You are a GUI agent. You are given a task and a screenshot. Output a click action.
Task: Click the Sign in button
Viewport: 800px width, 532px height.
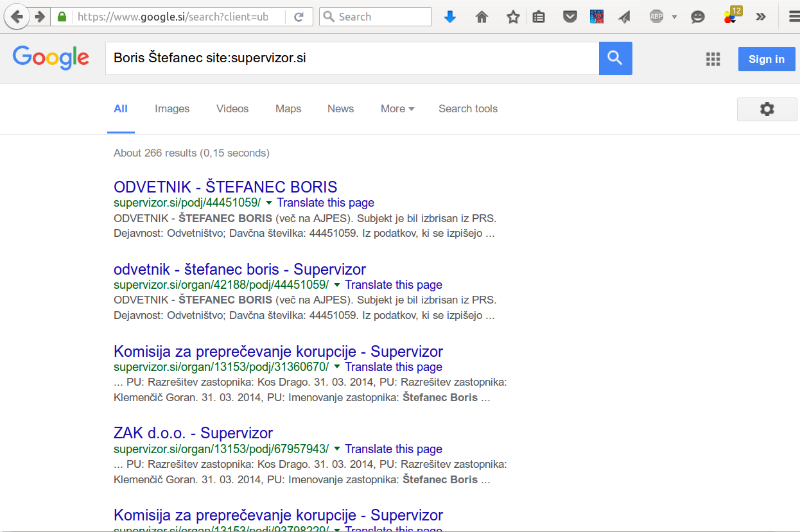(x=767, y=59)
